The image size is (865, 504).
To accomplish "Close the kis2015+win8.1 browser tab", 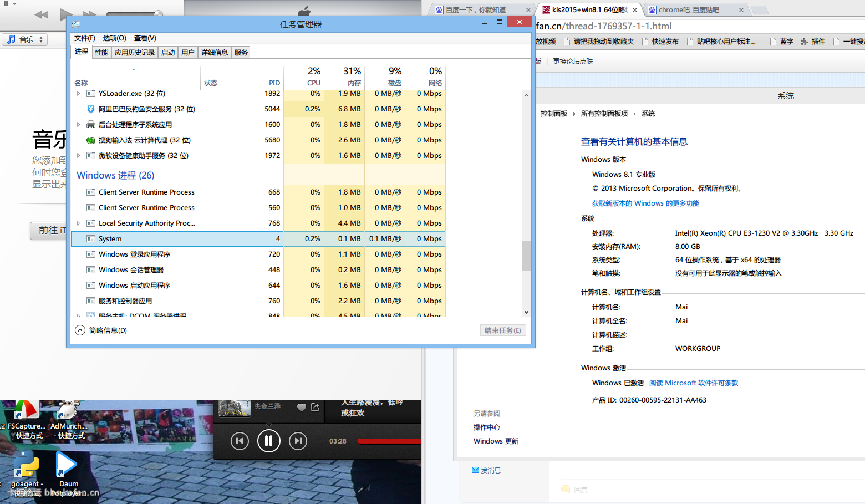I will coord(635,10).
